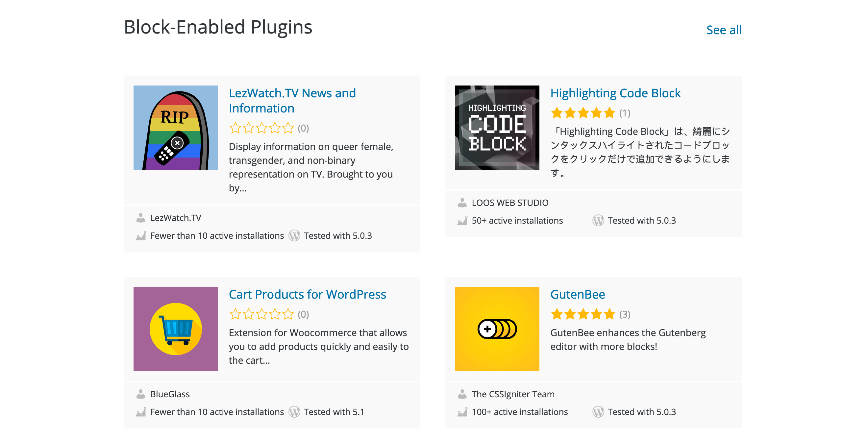This screenshot has height=442, width=868.
Task: Click author icon next to LOOS WEB STUDIO
Action: 462,203
